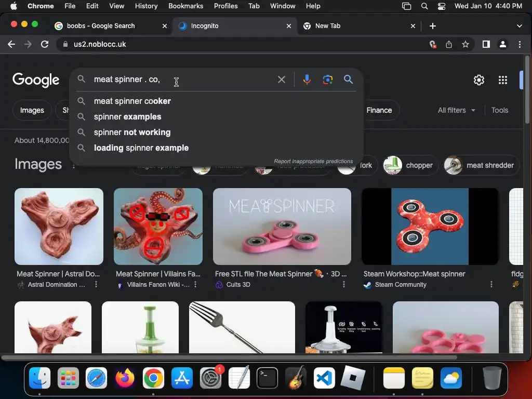Open options for Cults 3D result
Viewport: 532px width, 399px height.
(x=344, y=284)
